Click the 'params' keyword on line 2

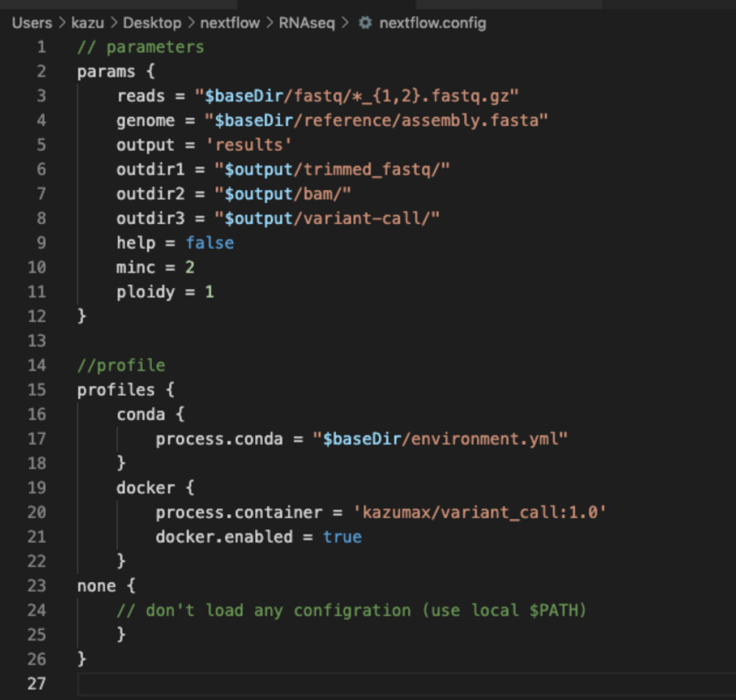tap(106, 72)
